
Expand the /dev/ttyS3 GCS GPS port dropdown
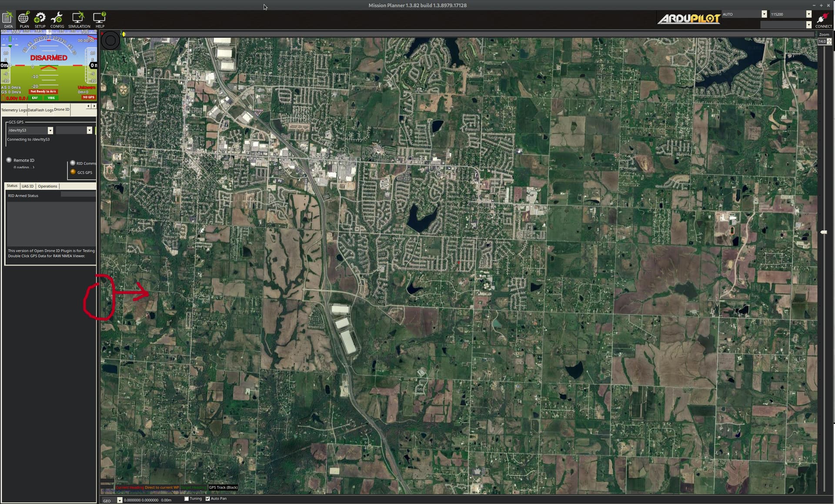[x=50, y=130]
